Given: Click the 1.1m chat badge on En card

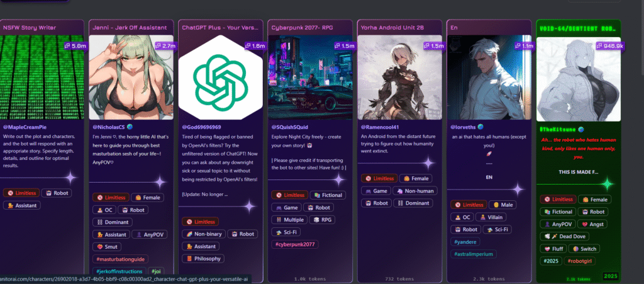Looking at the screenshot, I should point(523,46).
